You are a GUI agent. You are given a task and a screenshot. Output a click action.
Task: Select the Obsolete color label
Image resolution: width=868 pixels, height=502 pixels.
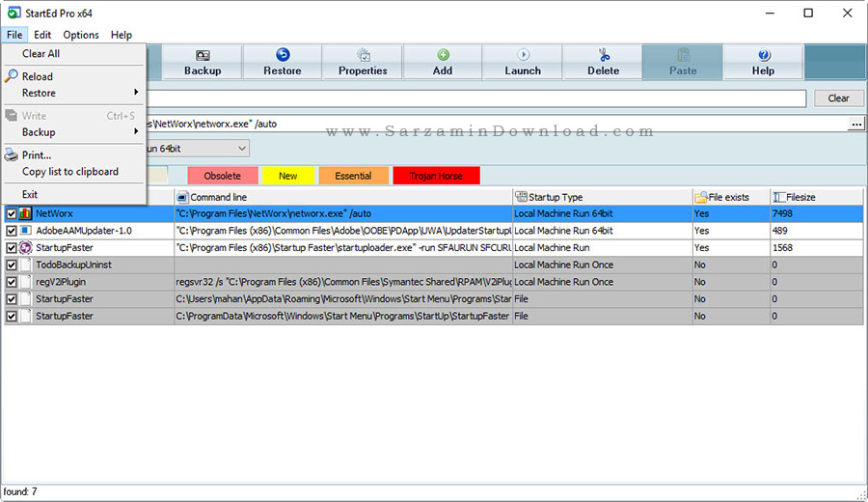223,176
